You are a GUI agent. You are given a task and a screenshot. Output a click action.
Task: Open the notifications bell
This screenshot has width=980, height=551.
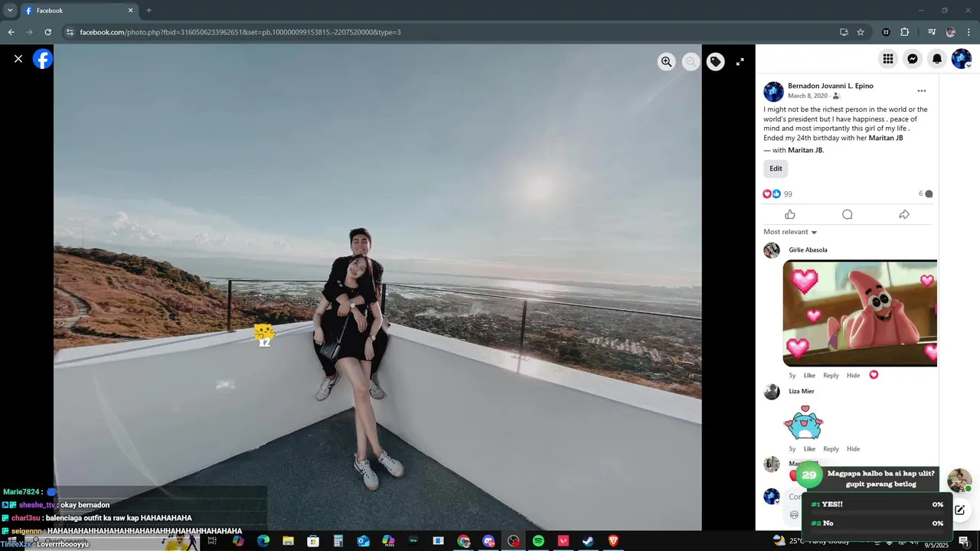click(x=937, y=59)
